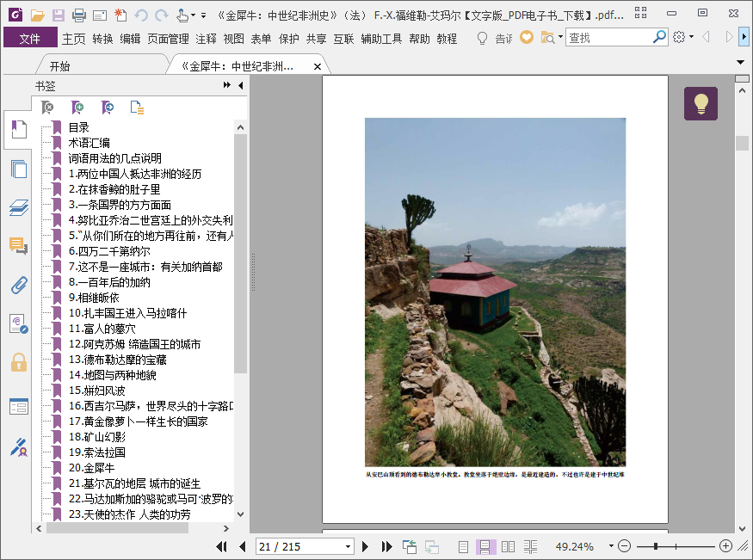753x560 pixels.
Task: Open the zoom percentage dropdown
Action: 611,546
